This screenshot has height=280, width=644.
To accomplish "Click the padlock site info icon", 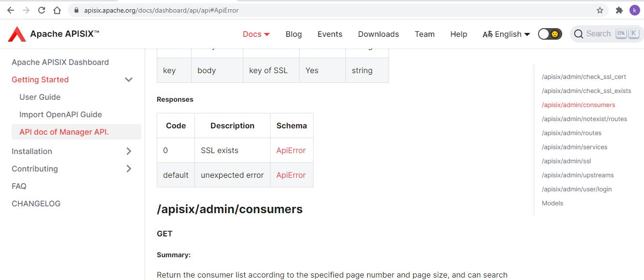I will [x=76, y=10].
